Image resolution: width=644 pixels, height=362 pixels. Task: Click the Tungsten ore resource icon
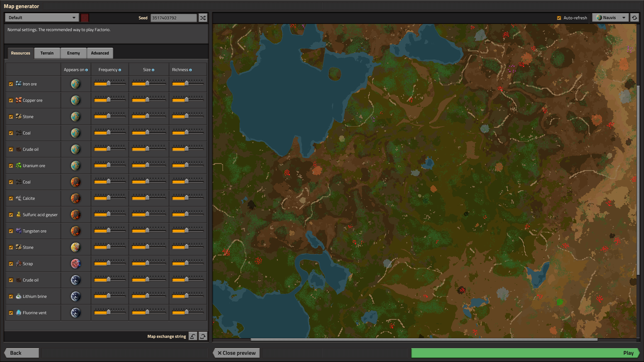pos(19,231)
